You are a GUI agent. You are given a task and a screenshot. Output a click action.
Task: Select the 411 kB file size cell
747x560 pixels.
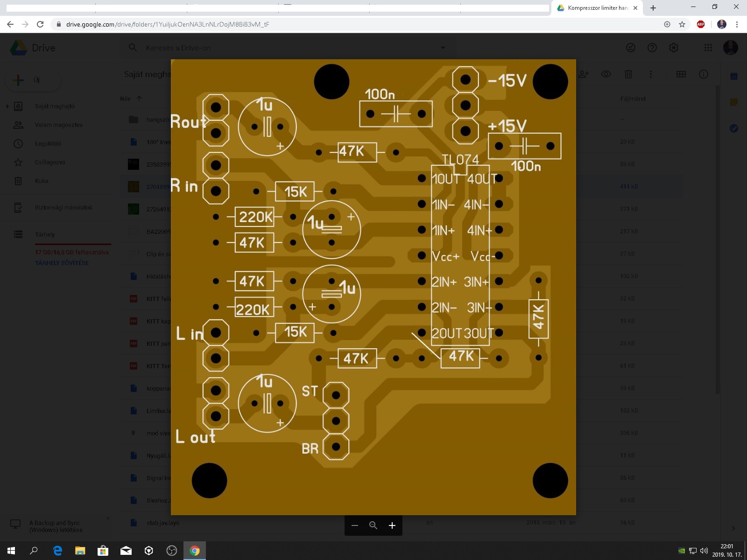point(629,186)
